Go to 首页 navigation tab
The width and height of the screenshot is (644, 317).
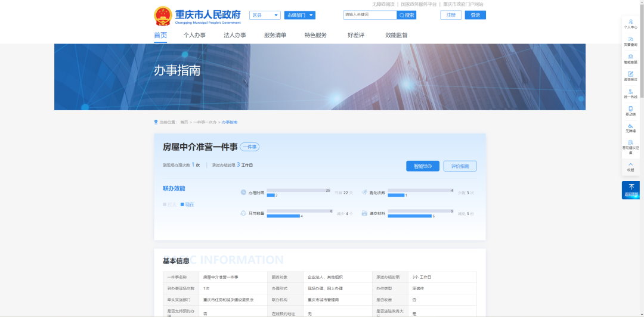click(x=160, y=35)
